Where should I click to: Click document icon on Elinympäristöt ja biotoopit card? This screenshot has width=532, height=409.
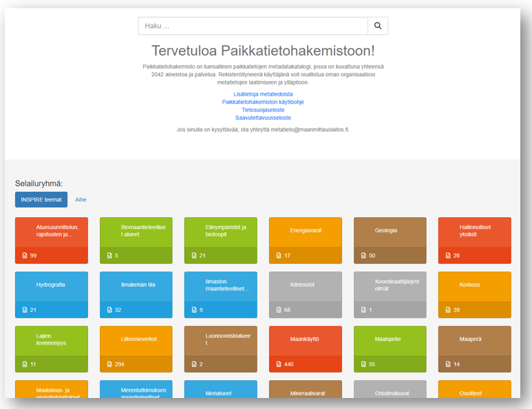tap(193, 256)
